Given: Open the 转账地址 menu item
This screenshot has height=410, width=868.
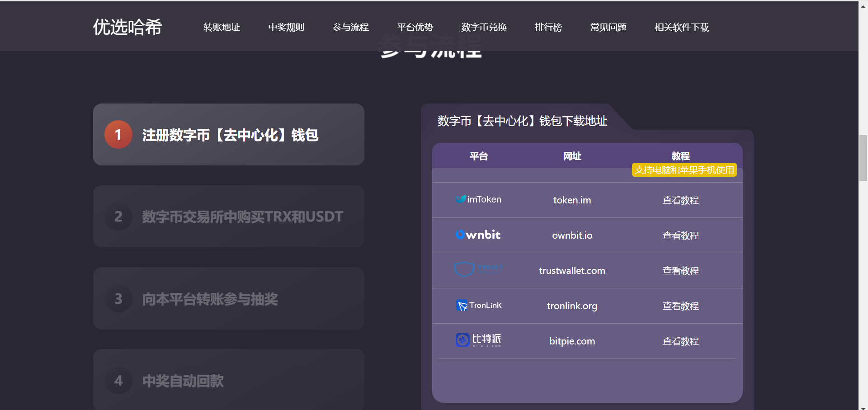Looking at the screenshot, I should pos(222,27).
